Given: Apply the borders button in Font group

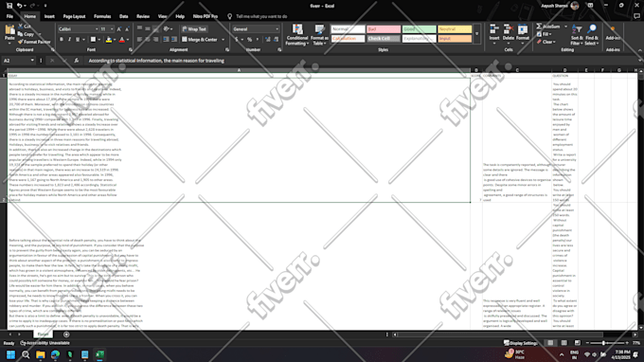Looking at the screenshot, I should coord(93,40).
